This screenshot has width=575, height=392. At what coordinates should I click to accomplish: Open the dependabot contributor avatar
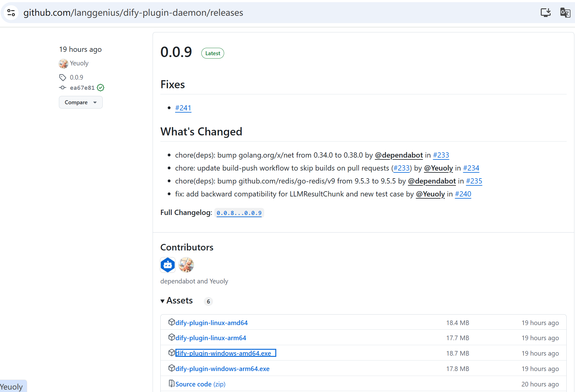click(x=167, y=265)
